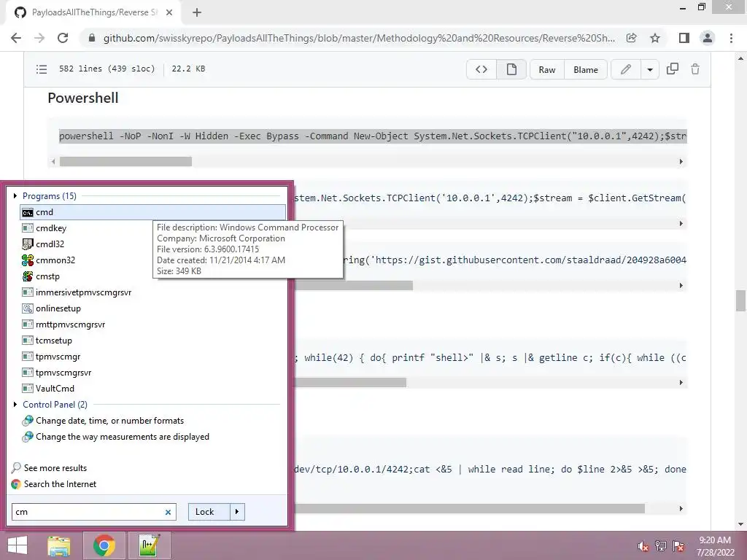Viewport: 747px width, 560px height.
Task: Move the first Powershell code block scrollbar thumb
Action: coord(125,162)
